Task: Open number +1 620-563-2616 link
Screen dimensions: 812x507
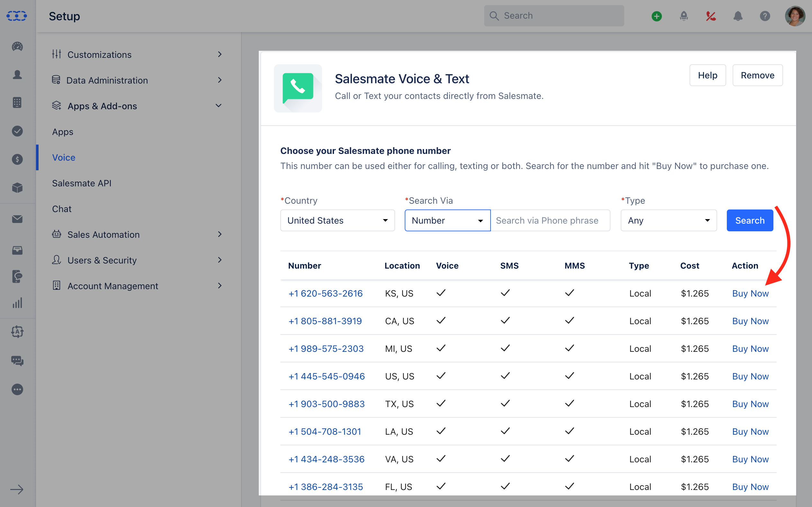Action: (325, 293)
